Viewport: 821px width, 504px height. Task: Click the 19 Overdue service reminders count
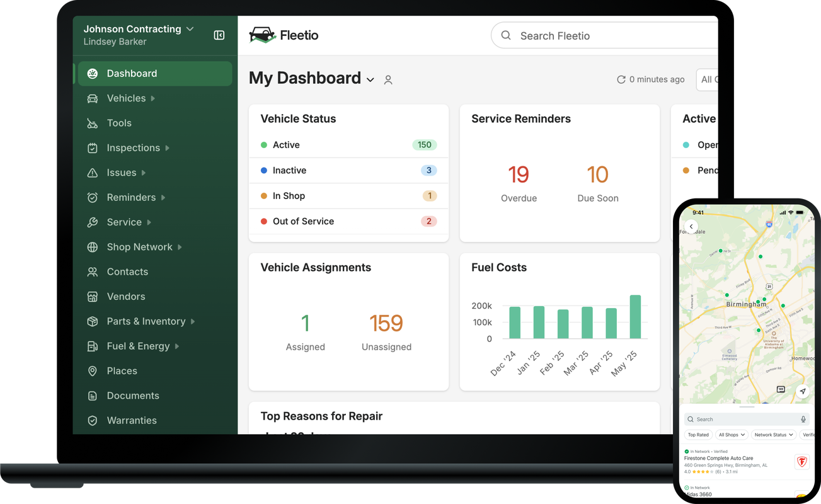click(519, 175)
